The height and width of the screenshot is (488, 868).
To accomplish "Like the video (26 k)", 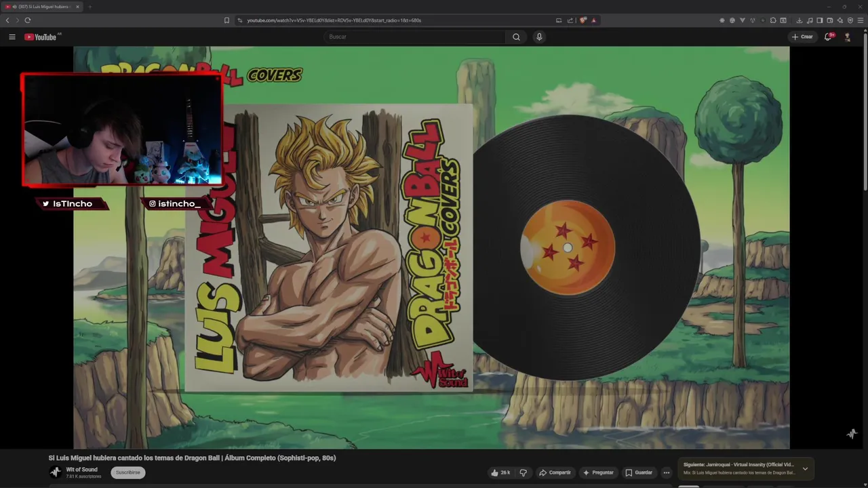I will coord(500,472).
